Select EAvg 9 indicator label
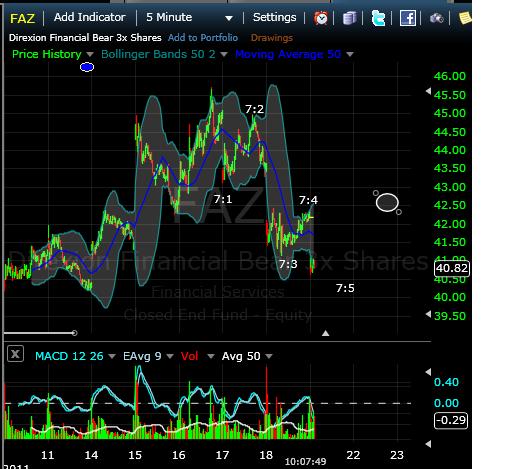 click(142, 356)
